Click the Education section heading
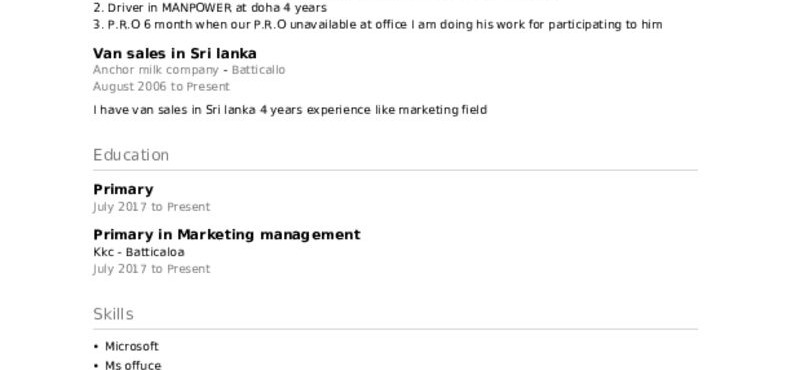The width and height of the screenshot is (791, 370). pos(131,155)
